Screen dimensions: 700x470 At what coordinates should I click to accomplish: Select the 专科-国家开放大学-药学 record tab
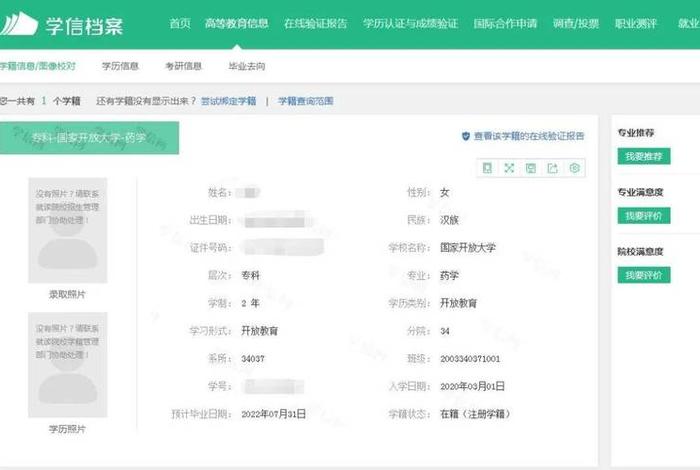89,137
